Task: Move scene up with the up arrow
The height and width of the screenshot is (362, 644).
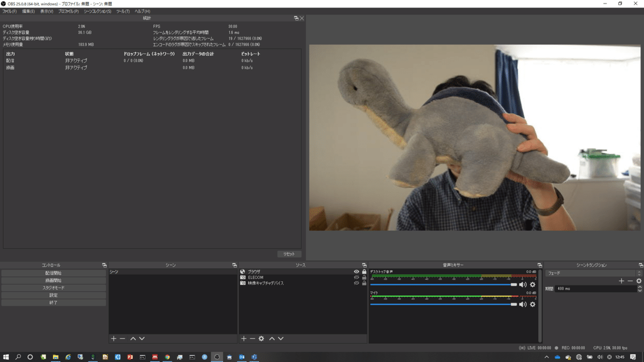Action: [x=133, y=339]
